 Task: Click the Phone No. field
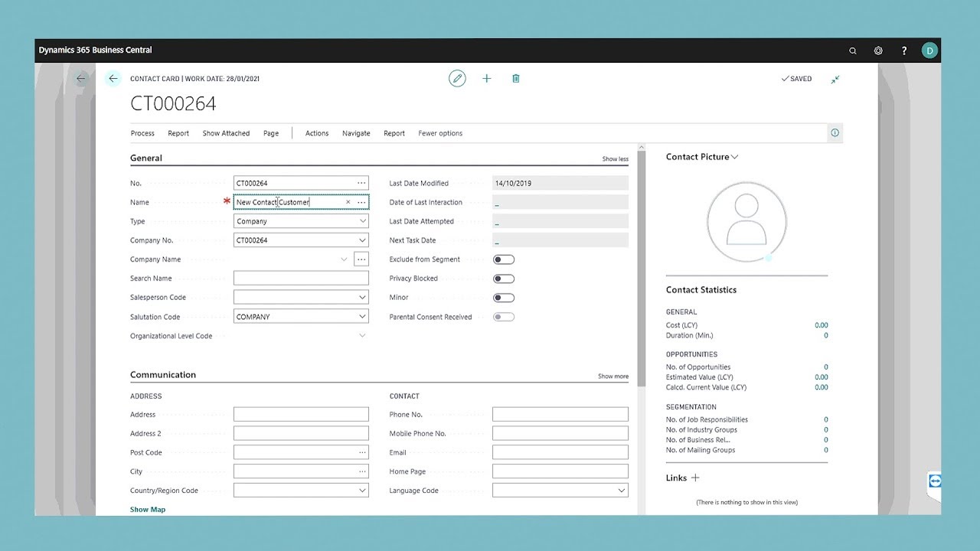pos(560,414)
